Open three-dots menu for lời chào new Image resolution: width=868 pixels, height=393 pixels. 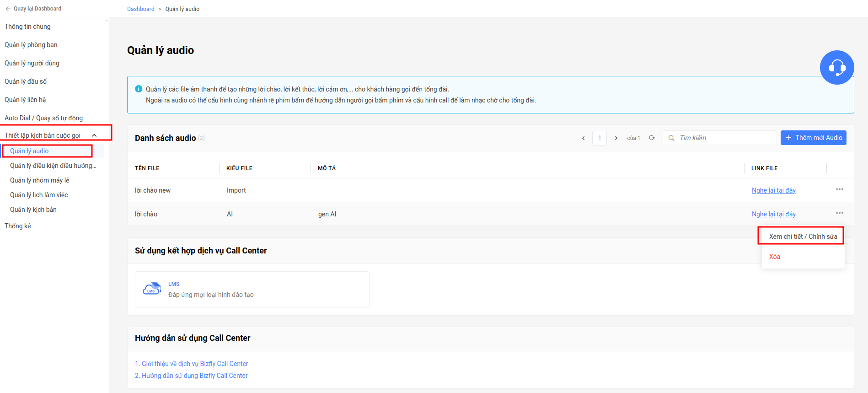(x=839, y=189)
